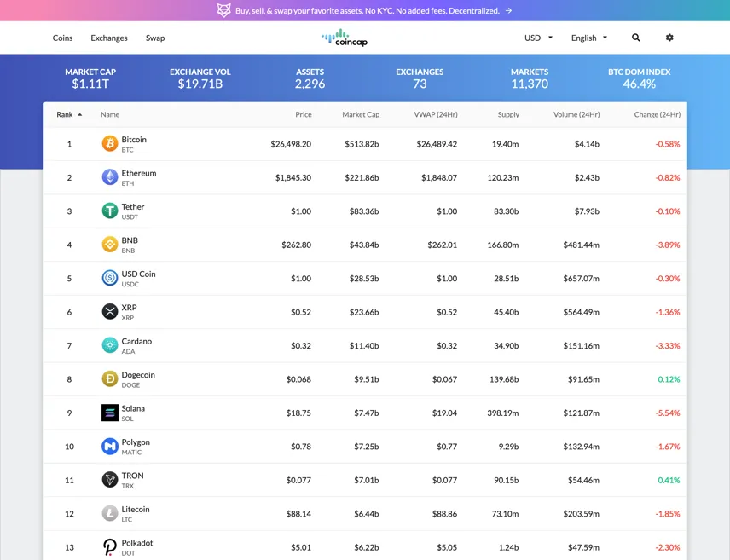Click the BNB coin icon
Screen dimensions: 730x560
click(110, 245)
